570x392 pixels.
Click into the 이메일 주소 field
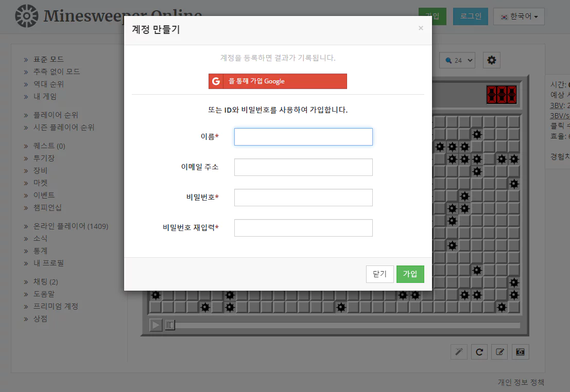(303, 167)
